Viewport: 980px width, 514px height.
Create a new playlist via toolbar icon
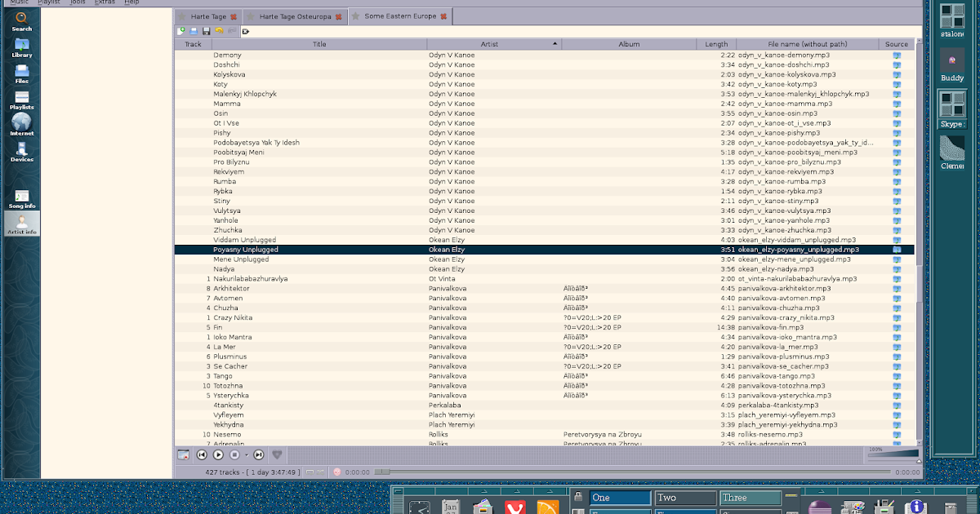[181, 30]
